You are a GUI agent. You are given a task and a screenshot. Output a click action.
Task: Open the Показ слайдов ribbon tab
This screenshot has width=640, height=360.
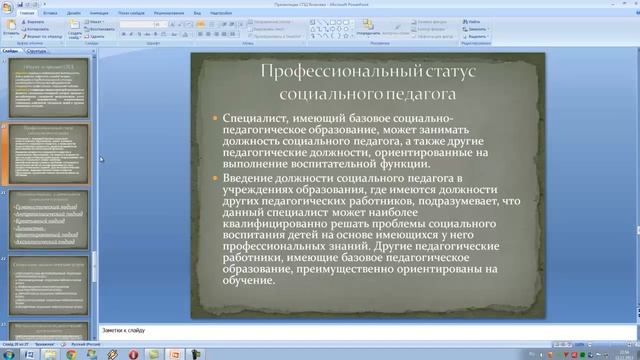coord(131,13)
